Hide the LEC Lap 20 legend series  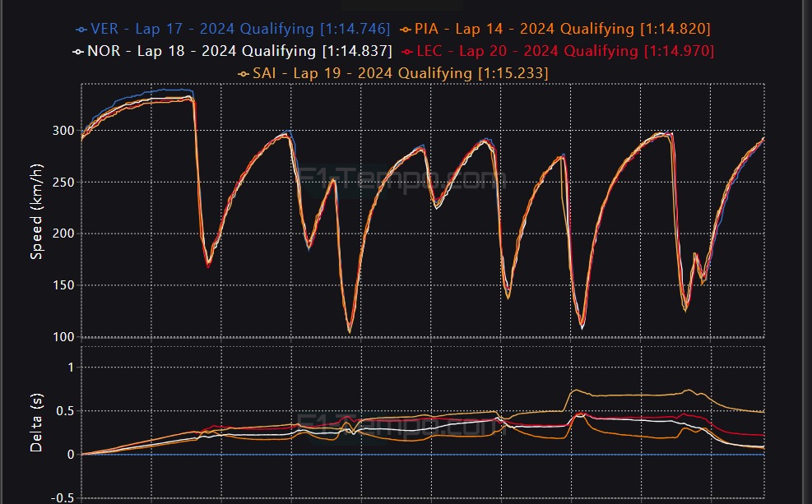[x=564, y=52]
